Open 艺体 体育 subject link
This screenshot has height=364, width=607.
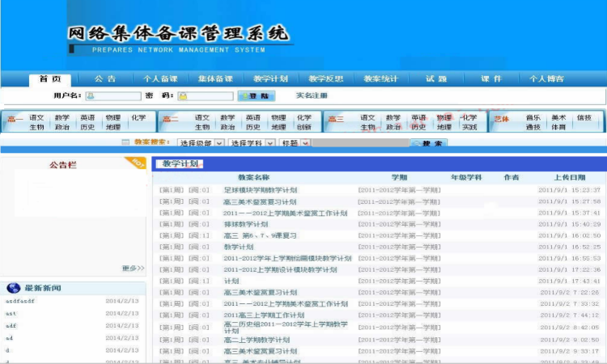coord(558,127)
